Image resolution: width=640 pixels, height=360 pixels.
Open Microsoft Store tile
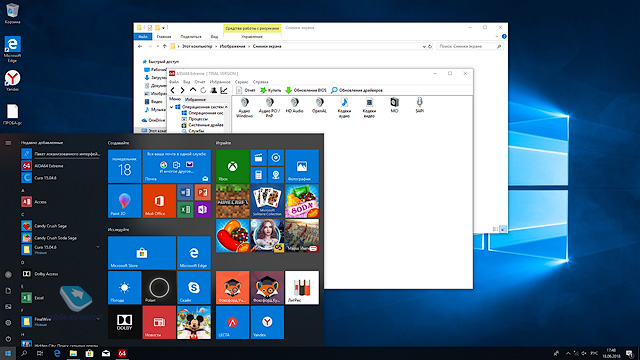[x=142, y=253]
